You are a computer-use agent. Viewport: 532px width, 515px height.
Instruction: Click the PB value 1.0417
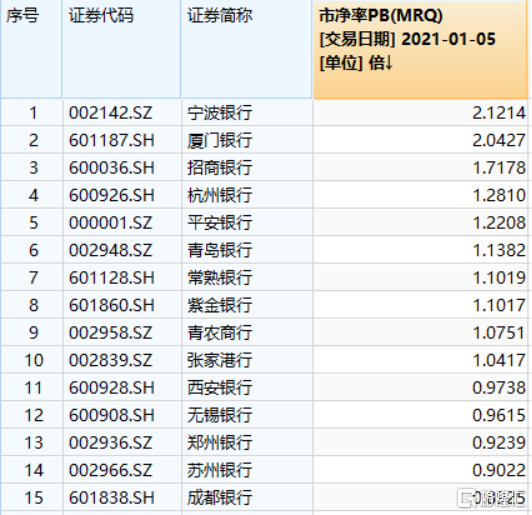(499, 360)
